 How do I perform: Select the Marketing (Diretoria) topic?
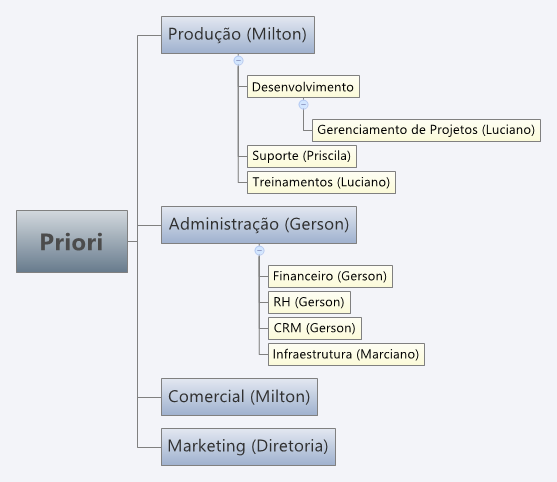coord(248,446)
